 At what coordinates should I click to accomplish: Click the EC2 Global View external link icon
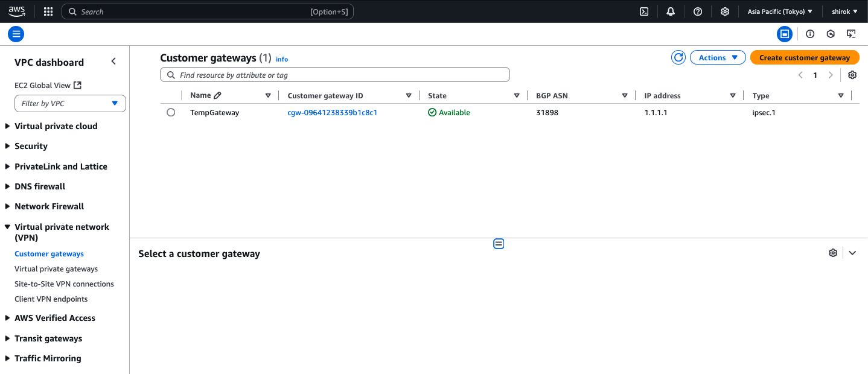(x=77, y=85)
